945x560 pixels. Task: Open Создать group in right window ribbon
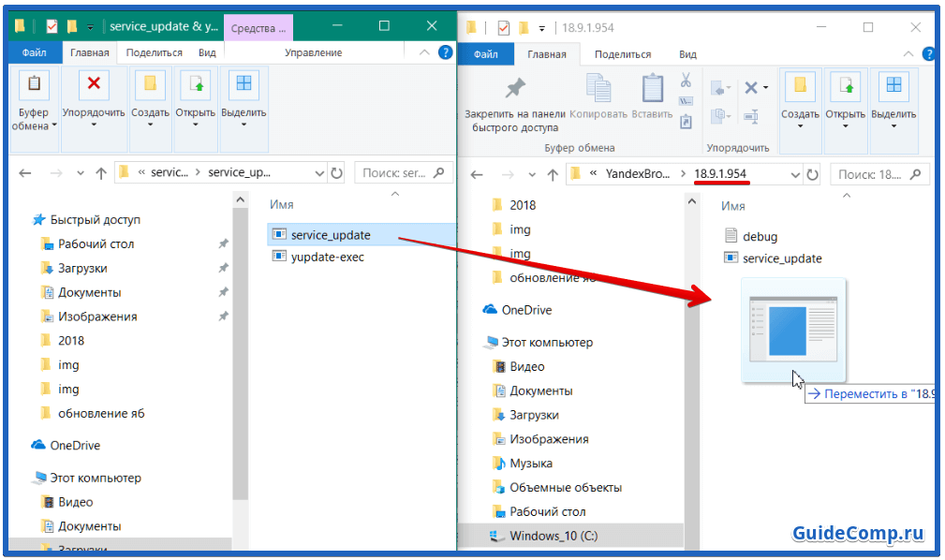tap(801, 102)
